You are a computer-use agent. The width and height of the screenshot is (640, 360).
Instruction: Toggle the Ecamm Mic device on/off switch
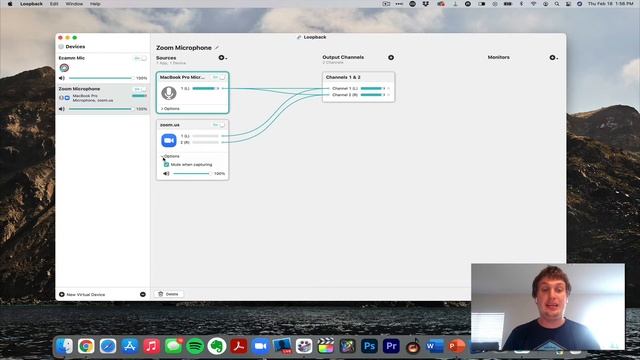[140, 58]
